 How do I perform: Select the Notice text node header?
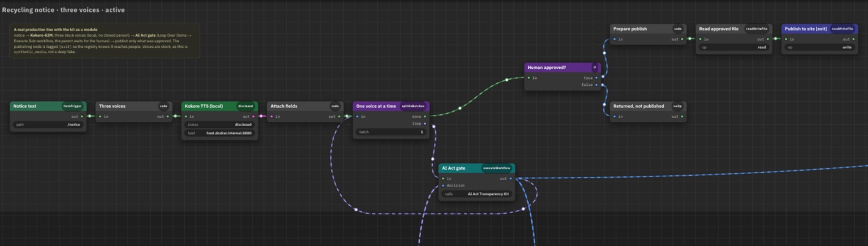(48, 106)
